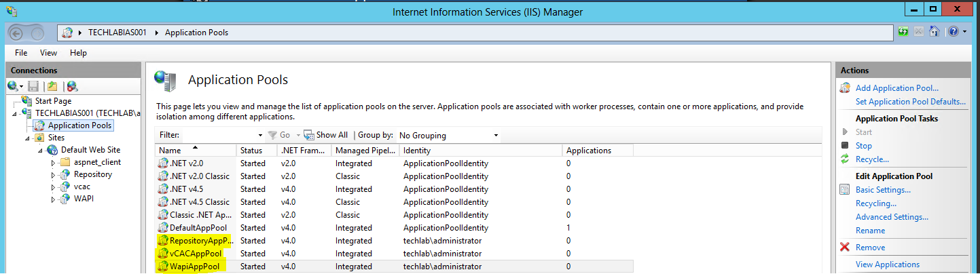Click the DefaultAppPool row icon

click(x=163, y=228)
